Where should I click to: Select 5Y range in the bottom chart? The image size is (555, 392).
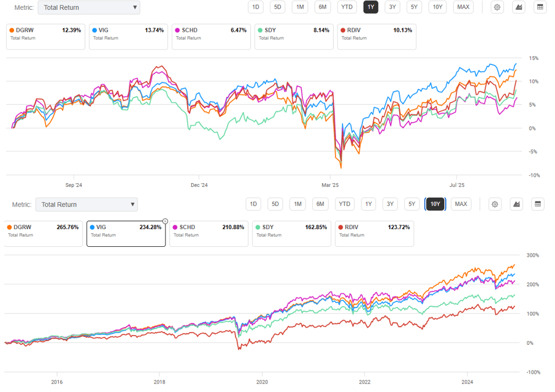[x=412, y=204]
